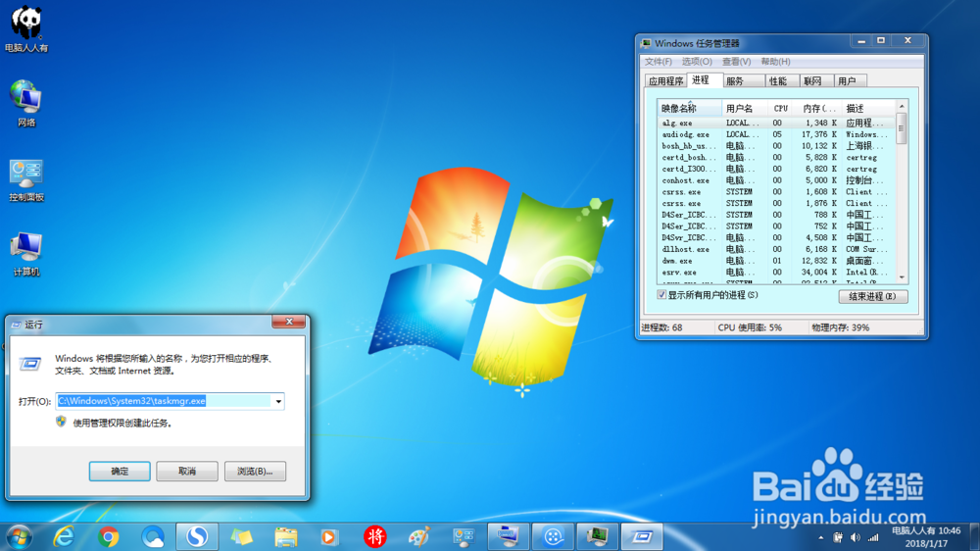The width and height of the screenshot is (980, 551).
Task: Sort by 内存 column header
Action: click(817, 108)
